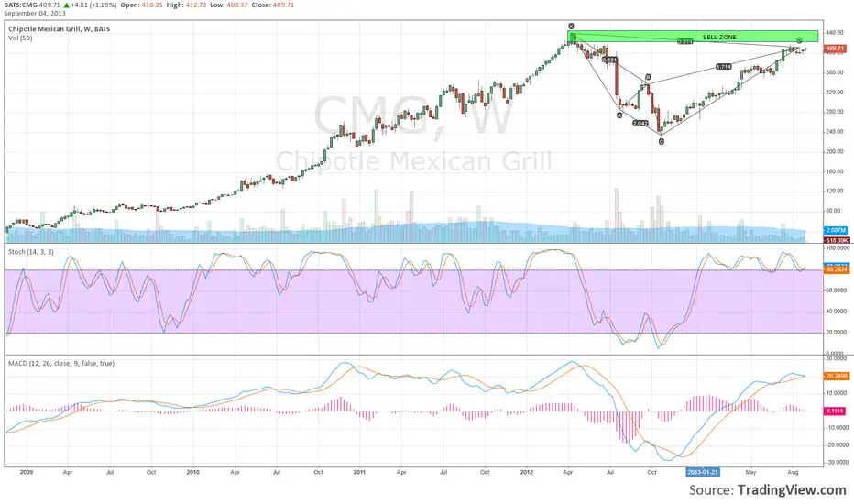Click the orange 80.2624 stochastic value tag
This screenshot has width=854, height=504.
click(836, 269)
